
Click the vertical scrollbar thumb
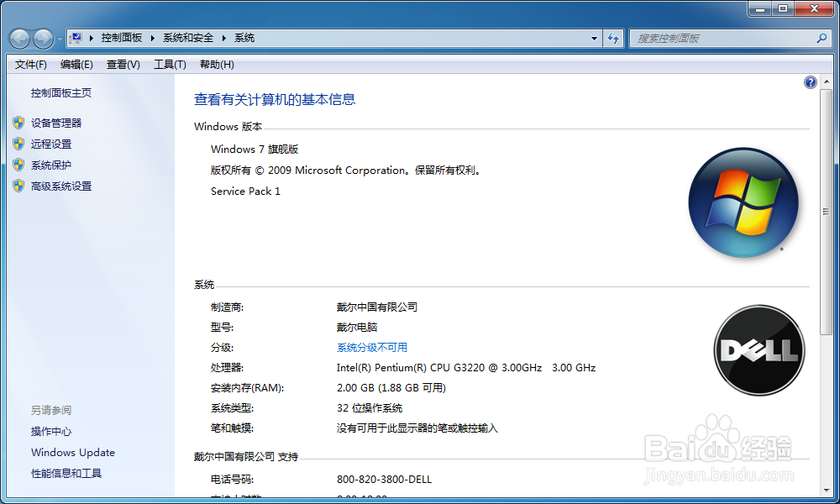click(826, 212)
